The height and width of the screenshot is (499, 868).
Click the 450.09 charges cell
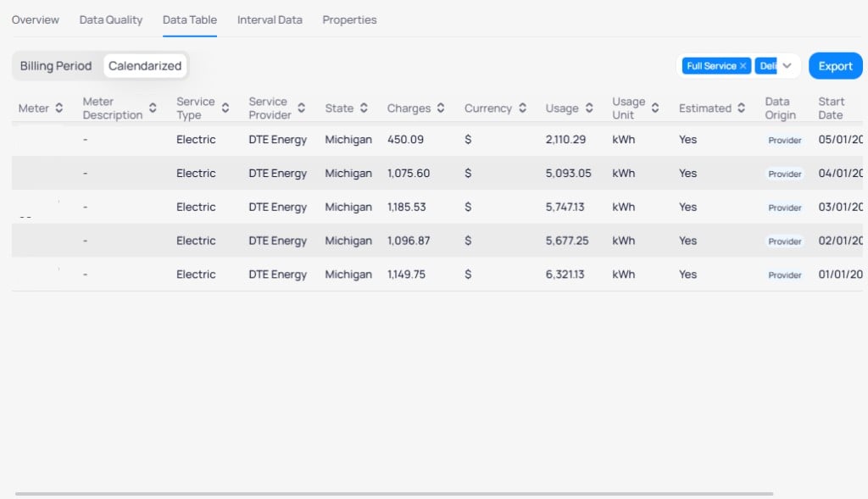(x=405, y=140)
